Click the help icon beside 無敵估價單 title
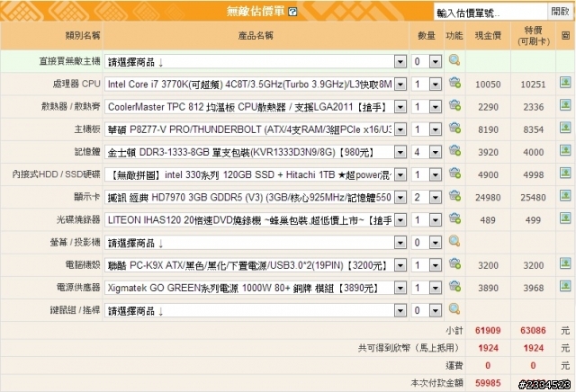 pyautogui.click(x=292, y=12)
